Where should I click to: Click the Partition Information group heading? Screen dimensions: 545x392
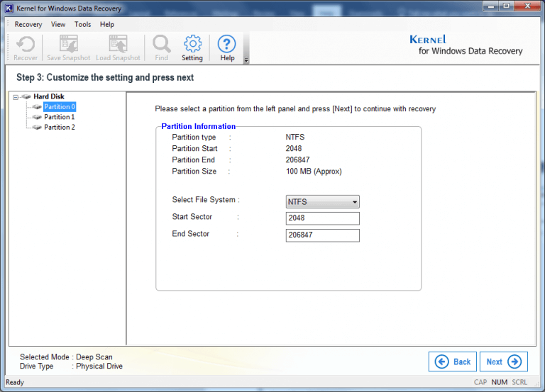click(x=199, y=126)
